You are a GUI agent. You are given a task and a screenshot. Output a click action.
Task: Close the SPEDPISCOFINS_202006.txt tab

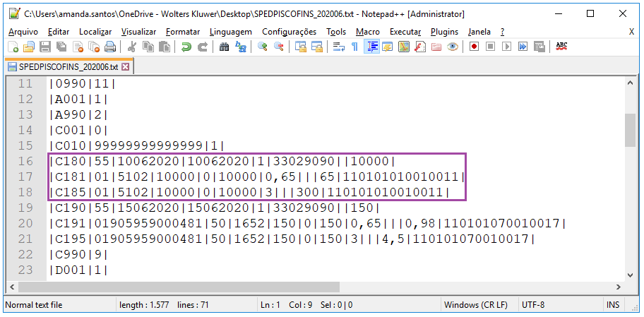coord(126,66)
